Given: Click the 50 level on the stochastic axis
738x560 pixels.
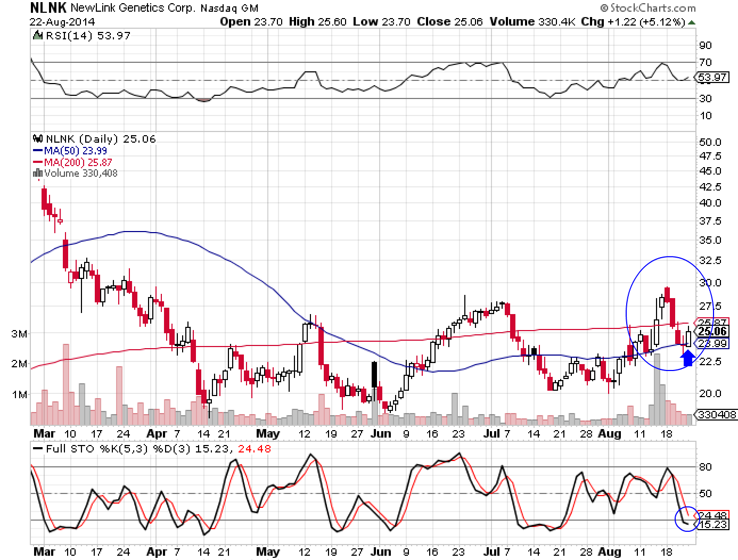Looking at the screenshot, I should click(705, 493).
